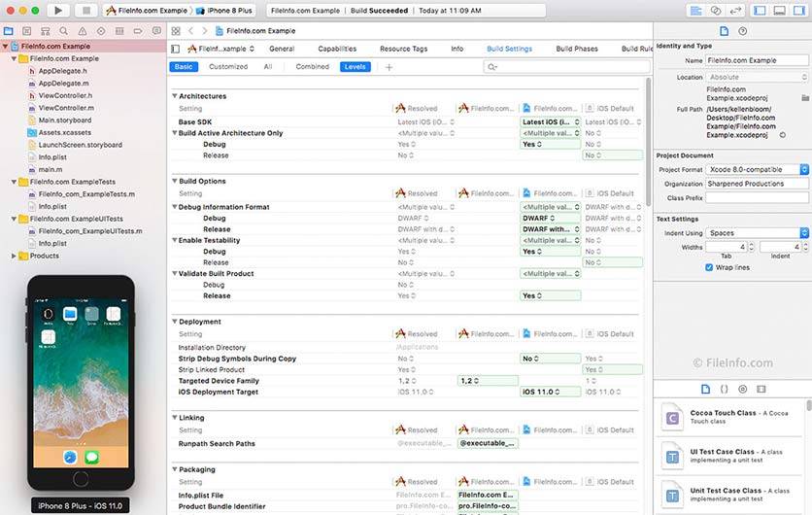Image resolution: width=812 pixels, height=515 pixels.
Task: Click the Run (play) button
Action: coord(57,10)
